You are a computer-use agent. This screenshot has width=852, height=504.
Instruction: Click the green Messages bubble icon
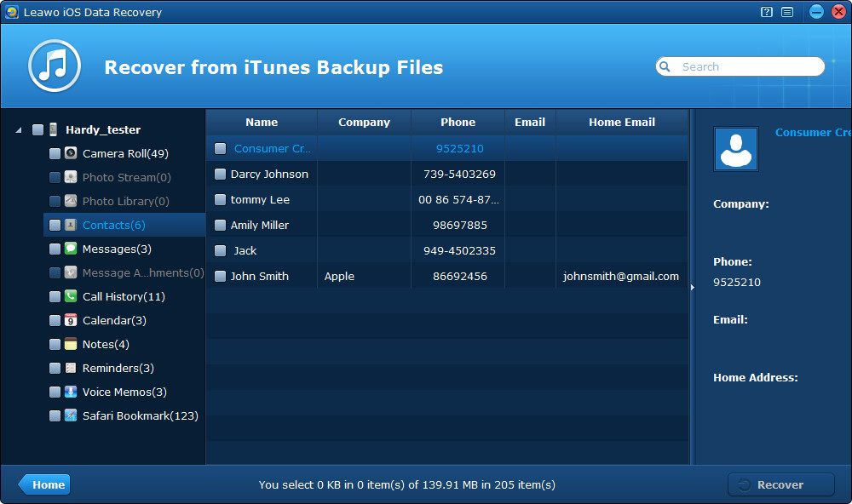(x=71, y=249)
